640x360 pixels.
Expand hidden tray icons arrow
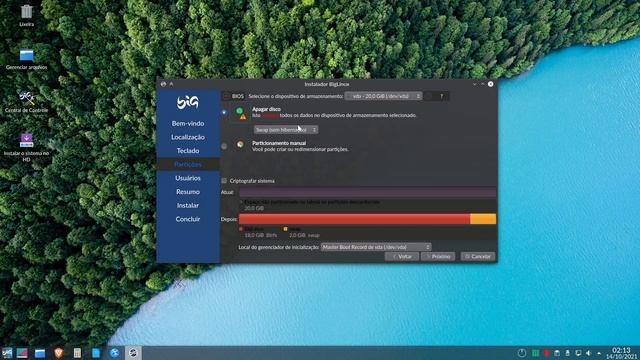599,353
